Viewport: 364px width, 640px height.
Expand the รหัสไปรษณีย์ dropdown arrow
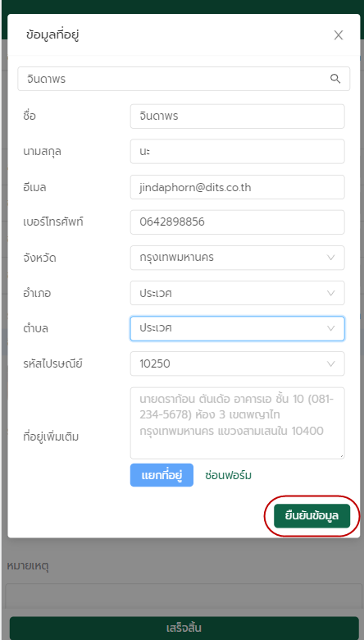(x=331, y=363)
